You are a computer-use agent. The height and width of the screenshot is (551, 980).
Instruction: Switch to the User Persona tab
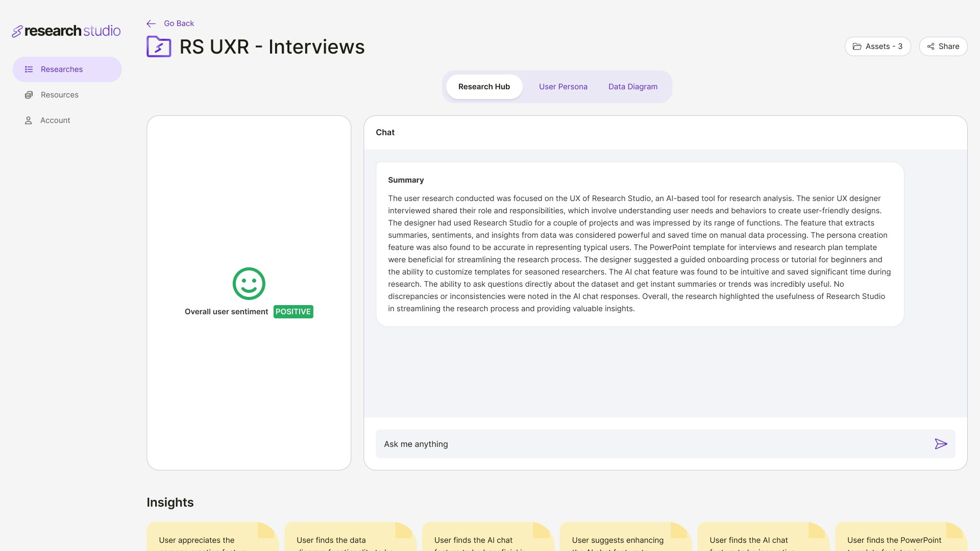click(563, 87)
